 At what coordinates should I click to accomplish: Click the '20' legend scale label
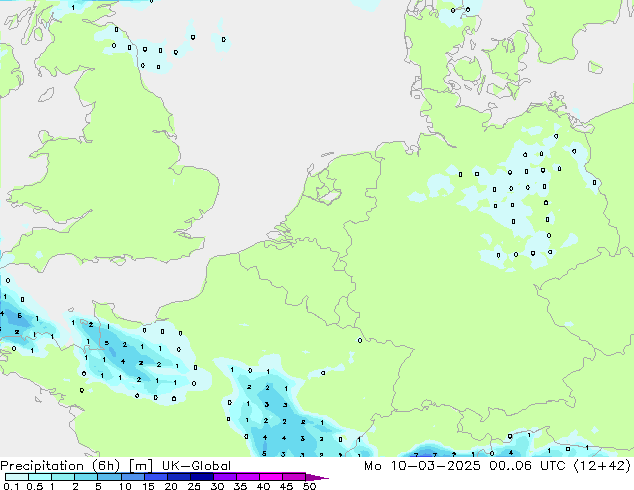point(171,486)
